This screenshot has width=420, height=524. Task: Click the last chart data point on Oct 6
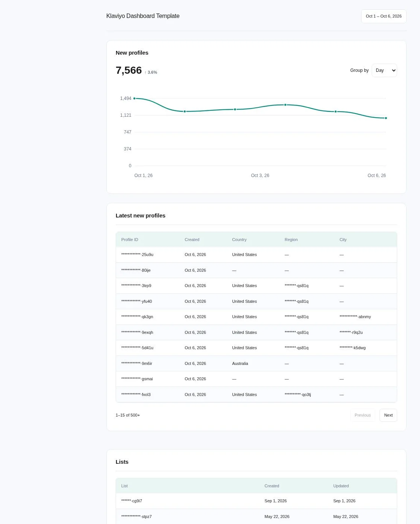pyautogui.click(x=386, y=118)
